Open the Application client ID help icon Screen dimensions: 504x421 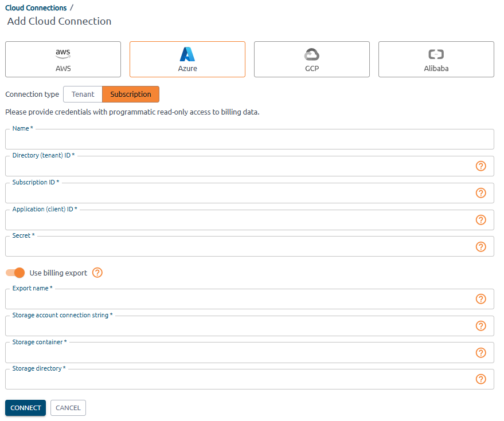pos(480,219)
